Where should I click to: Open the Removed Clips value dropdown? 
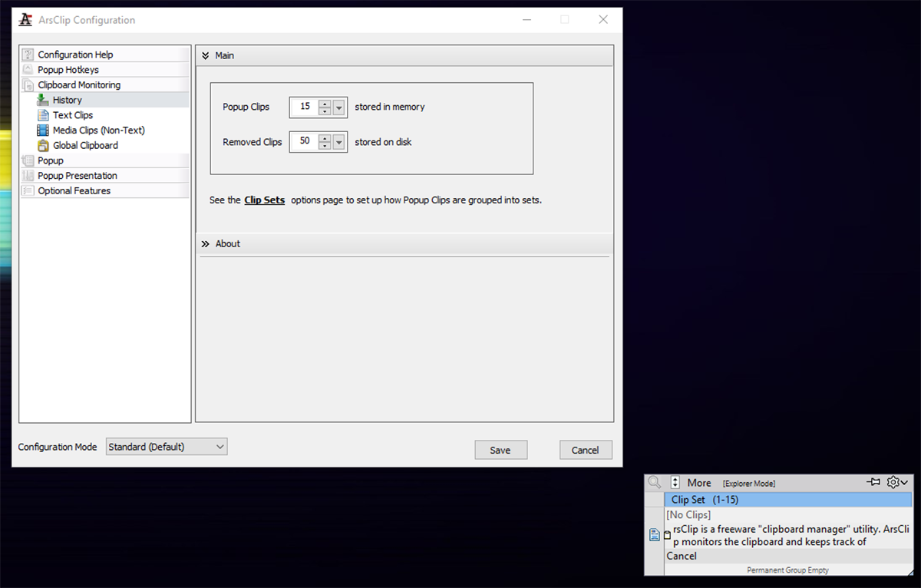(x=339, y=142)
